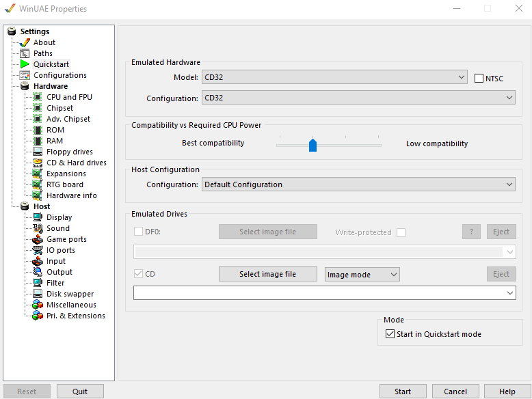Screen dimensions: 532x399
Task: Click the RAM chip icon
Action: pos(38,141)
